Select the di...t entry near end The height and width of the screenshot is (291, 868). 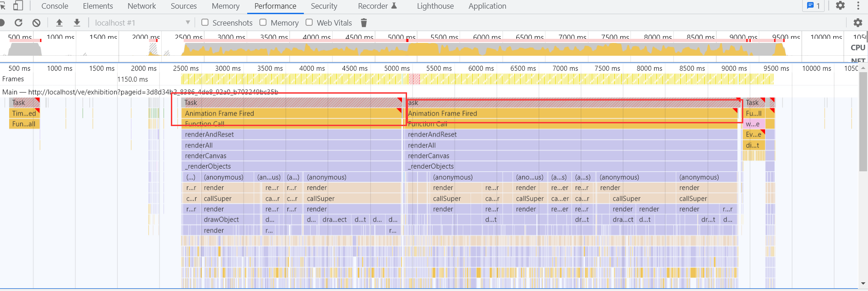pos(753,145)
